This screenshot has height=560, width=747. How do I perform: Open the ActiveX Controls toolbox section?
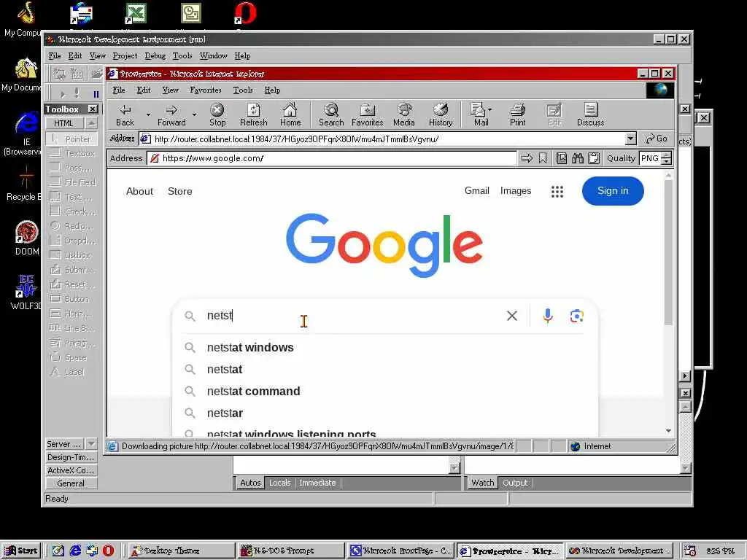tap(71, 470)
